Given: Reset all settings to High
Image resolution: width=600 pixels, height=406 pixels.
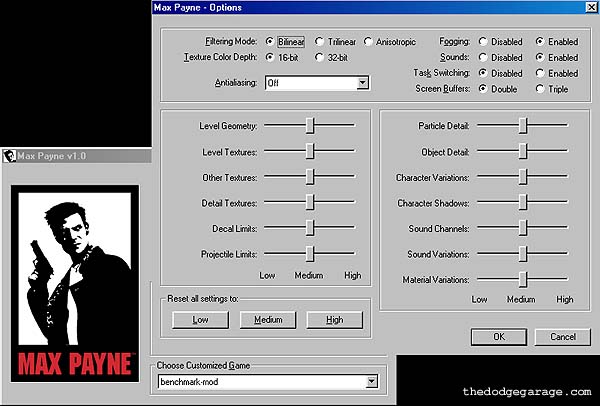Looking at the screenshot, I should pyautogui.click(x=334, y=320).
